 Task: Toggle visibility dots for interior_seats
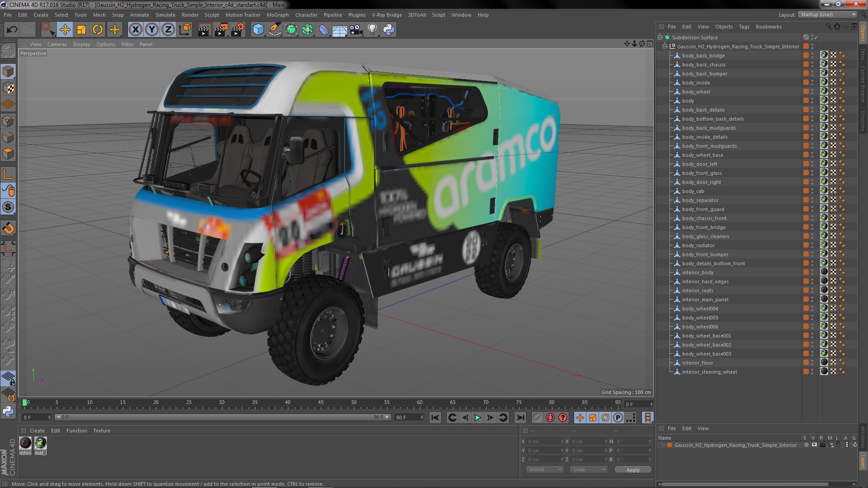tap(812, 291)
